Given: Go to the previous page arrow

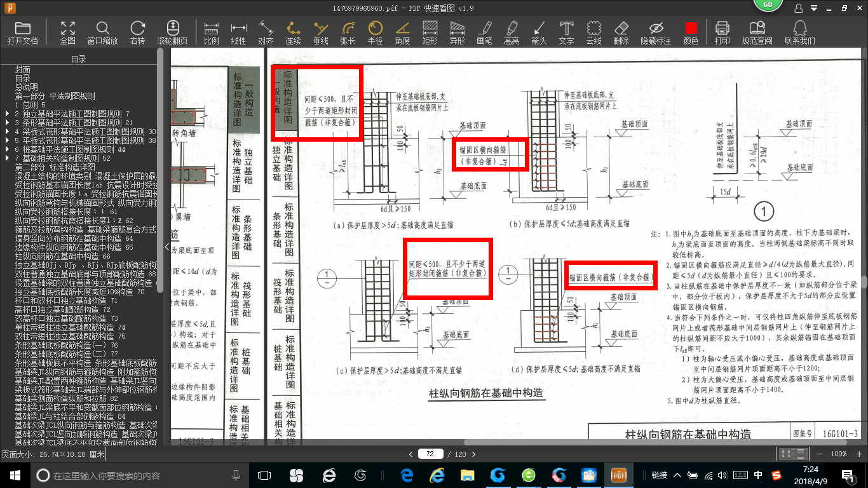Looking at the screenshot, I should [410, 454].
